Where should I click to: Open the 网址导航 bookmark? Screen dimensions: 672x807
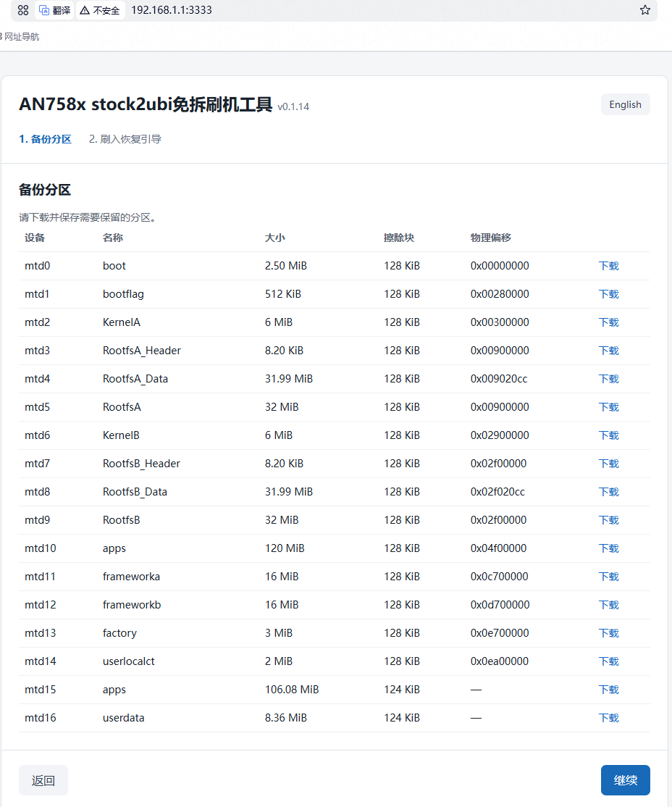[x=20, y=36]
